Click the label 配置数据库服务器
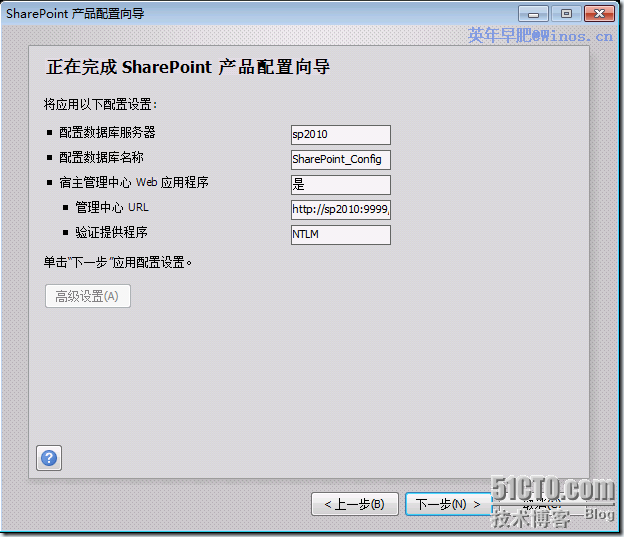The height and width of the screenshot is (537, 624). pos(107,133)
